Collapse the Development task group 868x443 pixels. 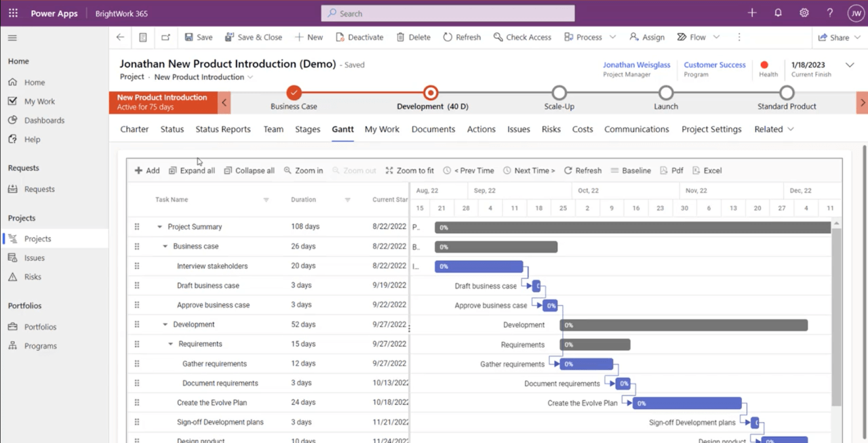pyautogui.click(x=165, y=324)
